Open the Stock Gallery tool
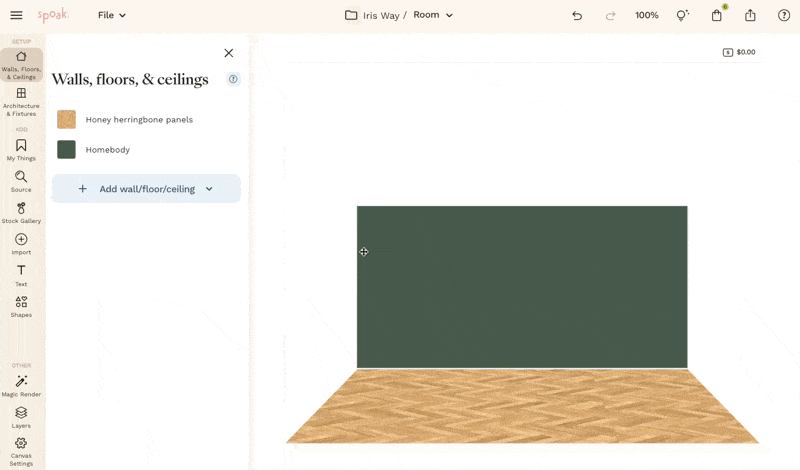 (x=21, y=213)
